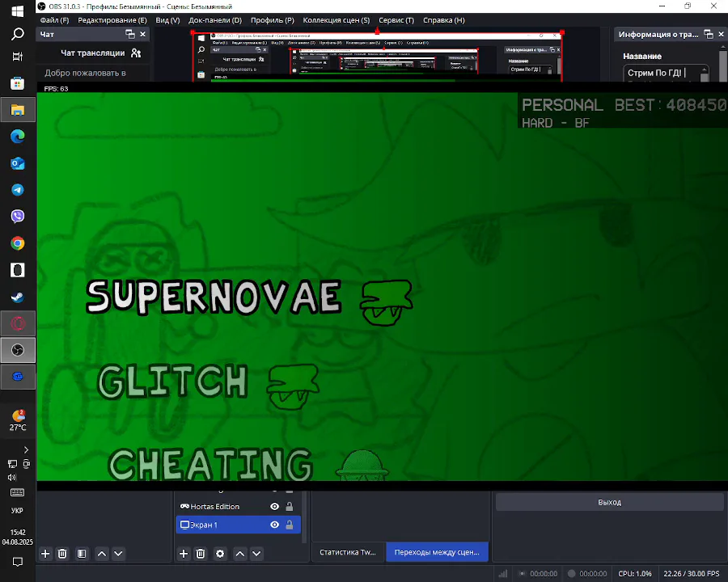Hide the Экран 1 source
The image size is (728, 582).
[x=275, y=525]
